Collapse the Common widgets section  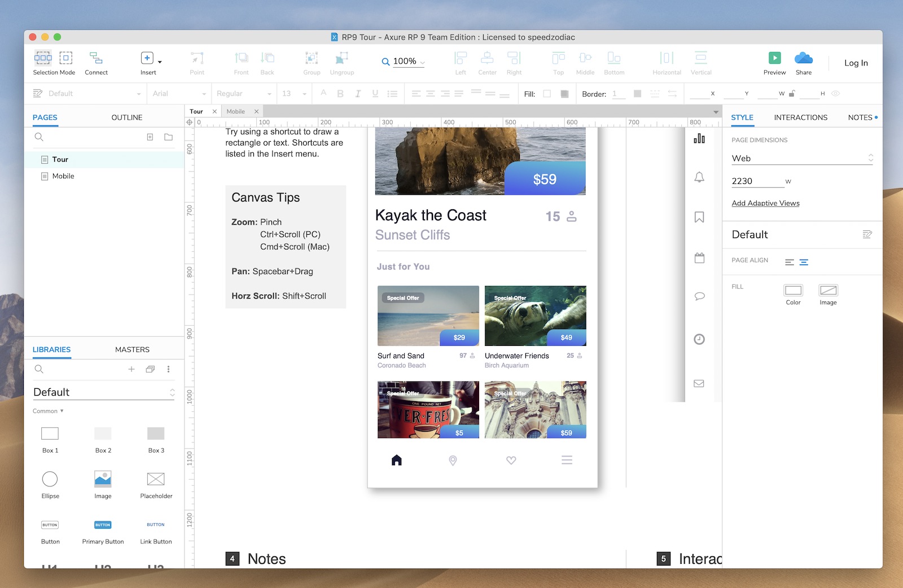click(47, 411)
